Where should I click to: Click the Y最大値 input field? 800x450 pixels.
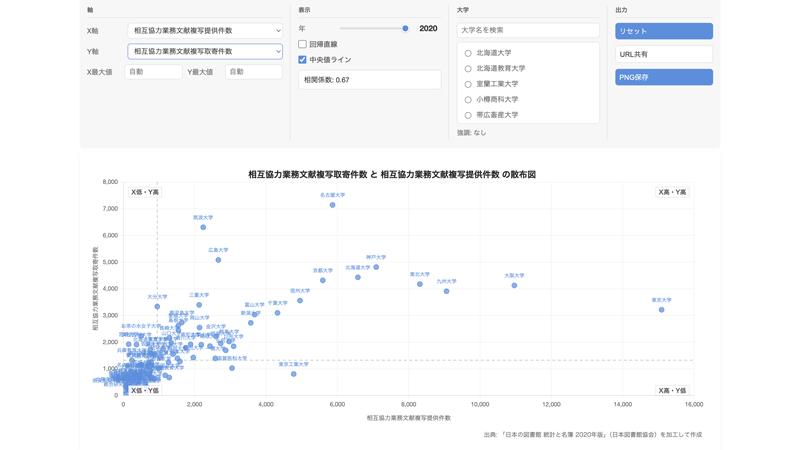(254, 72)
